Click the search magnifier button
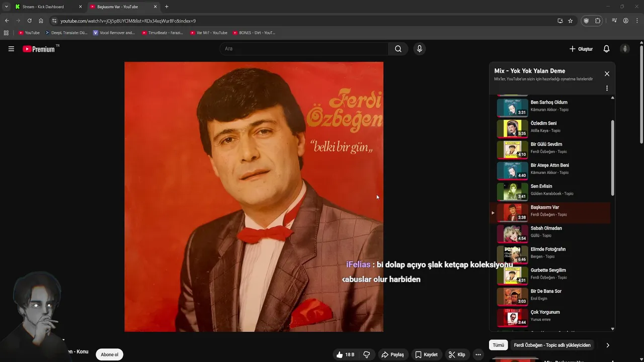 398,49
